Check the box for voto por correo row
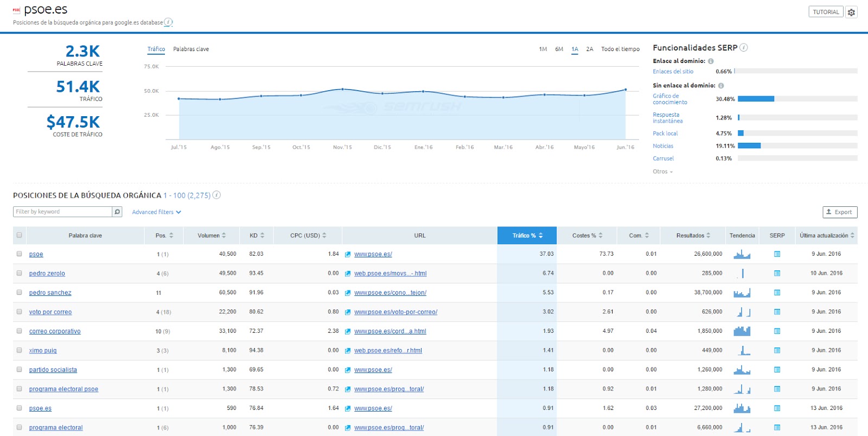The width and height of the screenshot is (868, 436). pyautogui.click(x=19, y=312)
